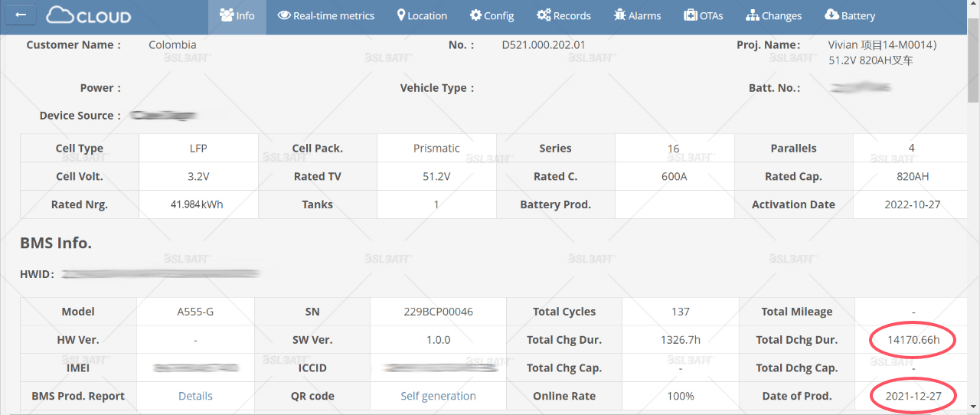Click the Info people icon

(227, 15)
